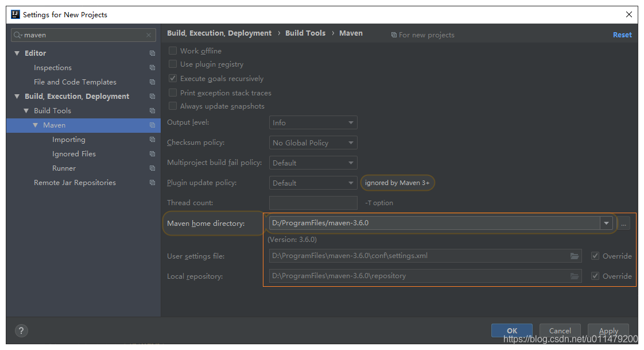Click the Maven home directory text field
Screen dimensions: 644x350
(434, 223)
